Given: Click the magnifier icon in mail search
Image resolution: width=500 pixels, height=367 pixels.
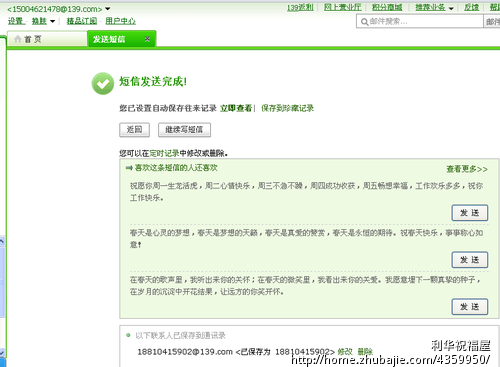Looking at the screenshot, I should (x=364, y=22).
